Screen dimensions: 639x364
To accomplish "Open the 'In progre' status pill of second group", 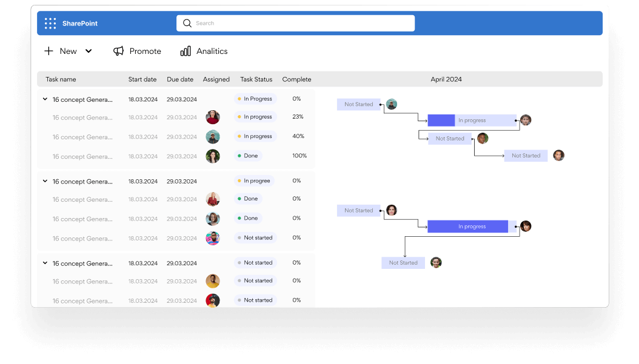I will (x=254, y=180).
